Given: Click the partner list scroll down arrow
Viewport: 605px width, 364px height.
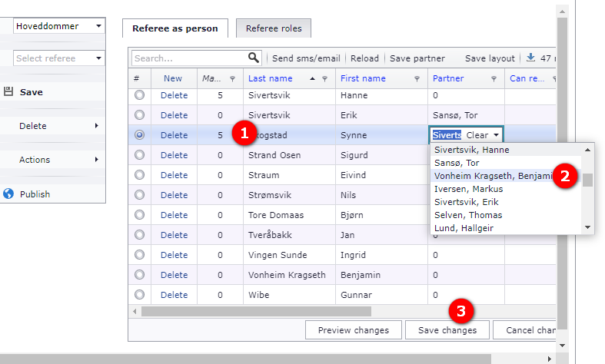Looking at the screenshot, I should tap(587, 227).
